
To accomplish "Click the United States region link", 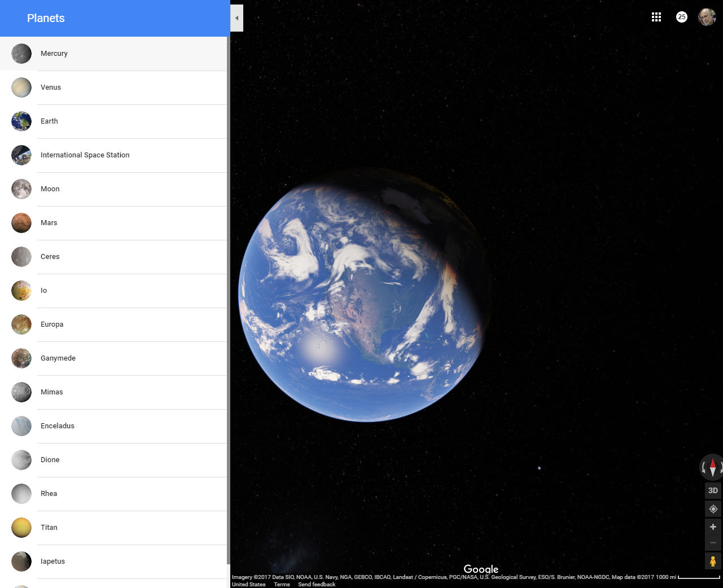I will 248,584.
